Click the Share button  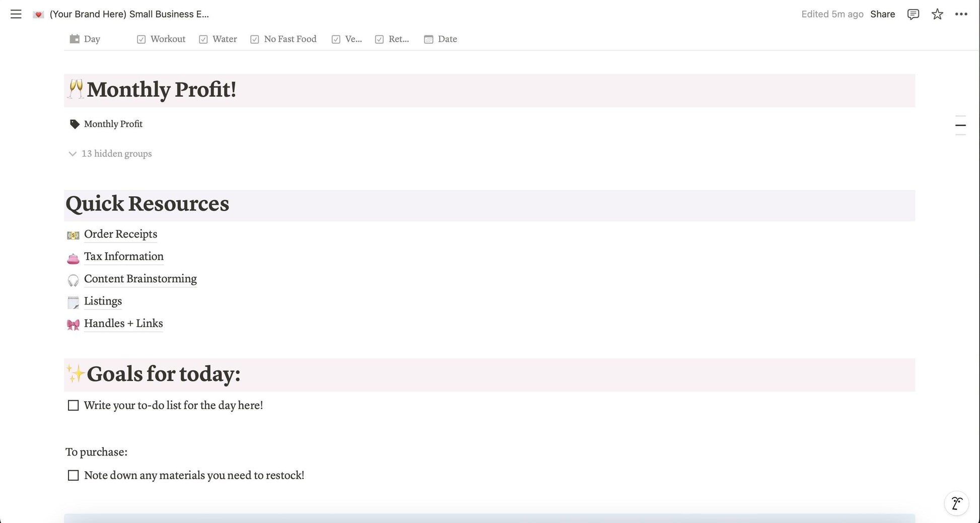(x=882, y=14)
